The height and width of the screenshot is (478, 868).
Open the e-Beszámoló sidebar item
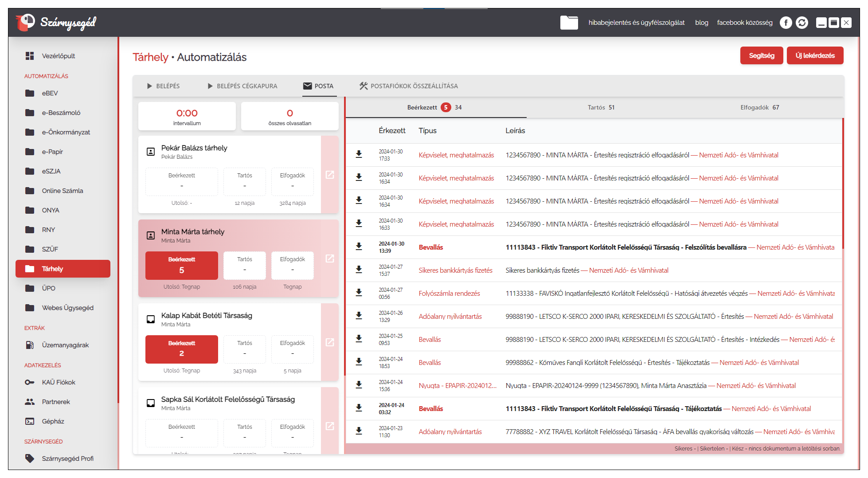[x=61, y=113]
